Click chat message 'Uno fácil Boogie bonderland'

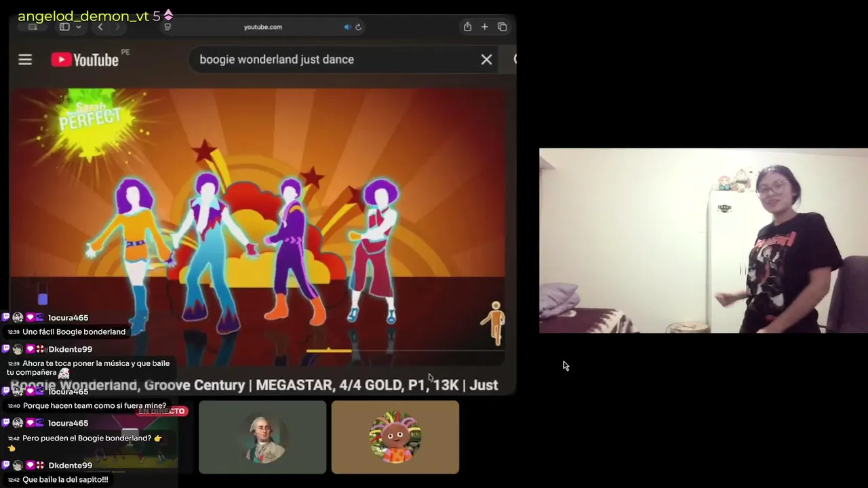(x=74, y=331)
